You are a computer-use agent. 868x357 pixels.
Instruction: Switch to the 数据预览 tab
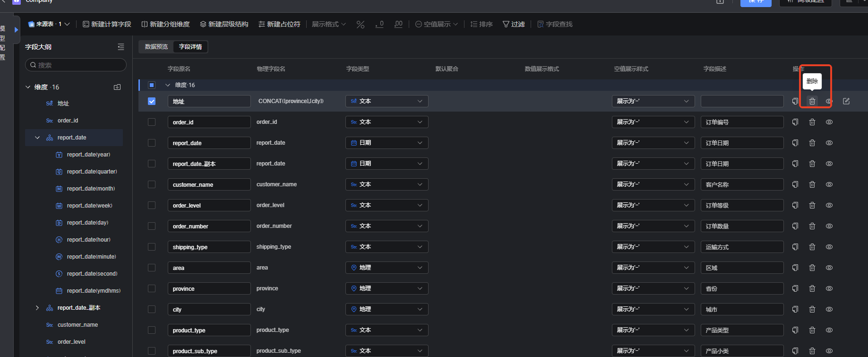(156, 47)
